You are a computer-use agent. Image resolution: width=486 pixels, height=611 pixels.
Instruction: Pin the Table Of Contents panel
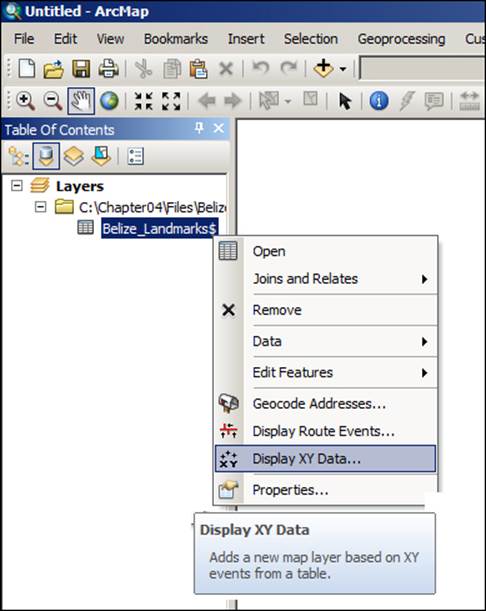[199, 128]
